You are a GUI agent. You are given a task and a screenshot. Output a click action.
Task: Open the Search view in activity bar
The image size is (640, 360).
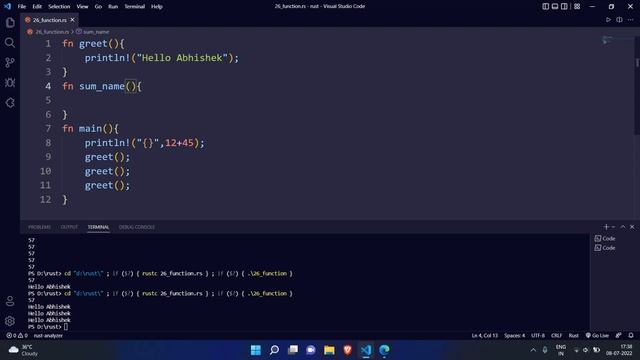point(10,42)
